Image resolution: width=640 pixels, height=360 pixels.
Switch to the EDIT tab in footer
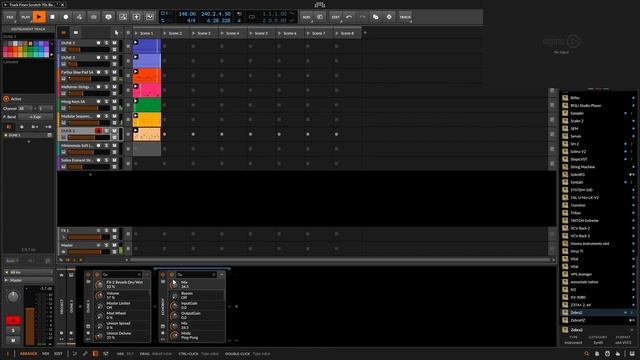(58, 354)
